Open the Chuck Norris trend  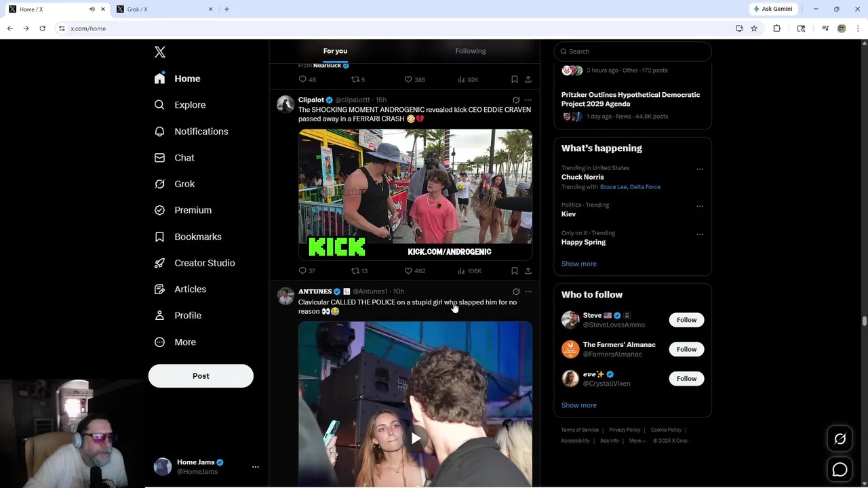tap(583, 177)
